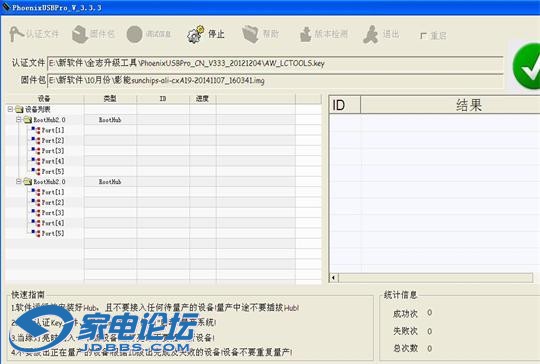Click the 进度 progress column header

[202, 99]
